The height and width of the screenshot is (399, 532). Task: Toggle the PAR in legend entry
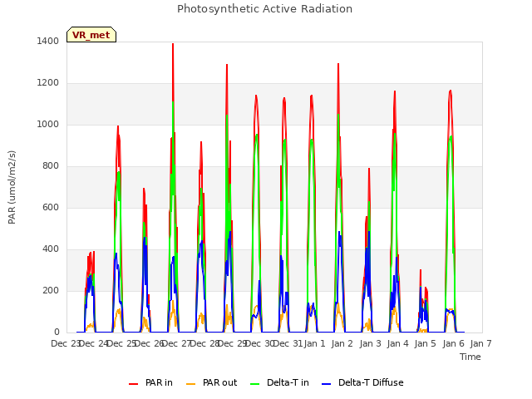click(x=150, y=382)
